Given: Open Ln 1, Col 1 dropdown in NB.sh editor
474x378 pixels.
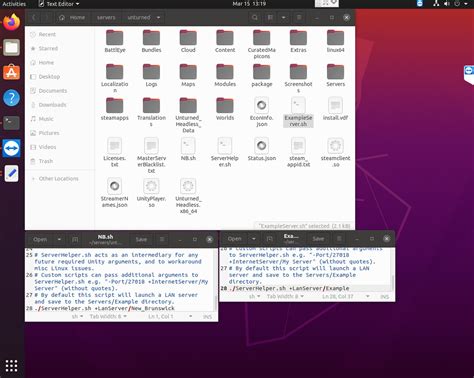Looking at the screenshot, I should pyautogui.click(x=170, y=316).
